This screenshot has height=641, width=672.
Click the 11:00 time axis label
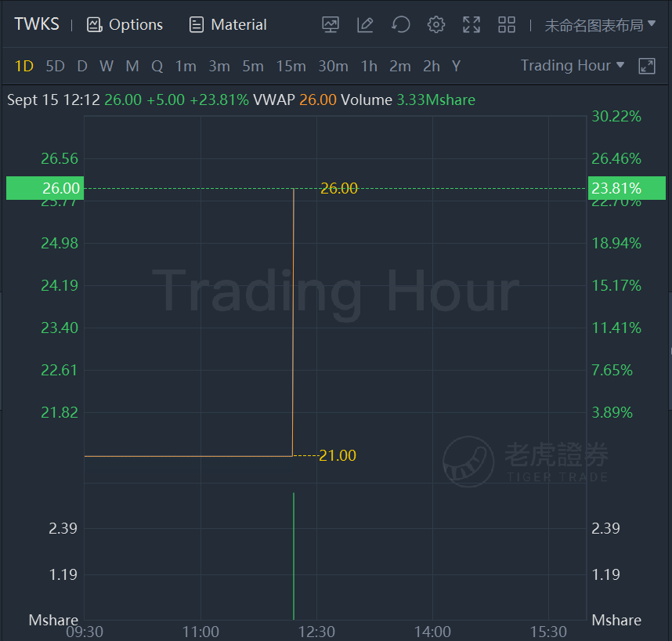[201, 632]
